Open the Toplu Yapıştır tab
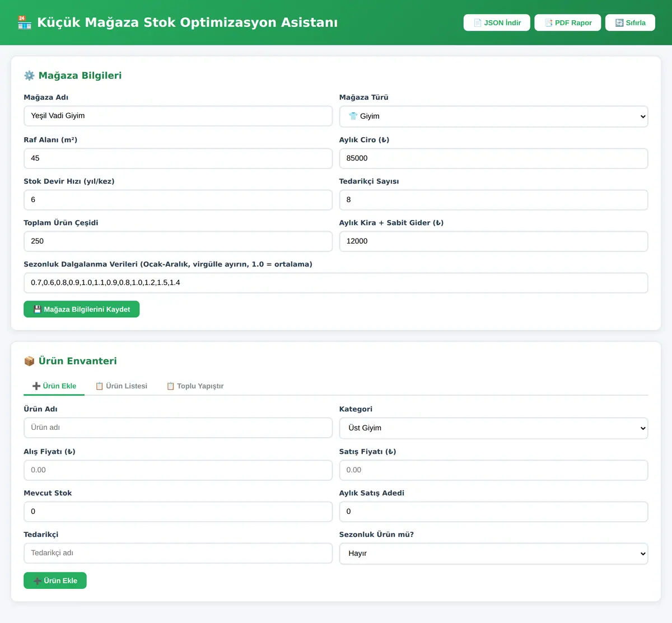 (195, 386)
